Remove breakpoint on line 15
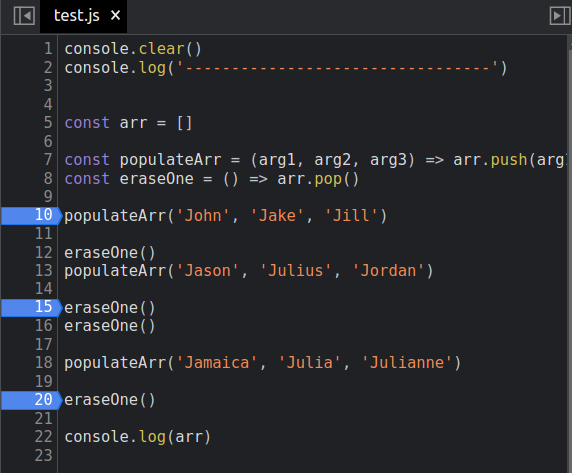Image resolution: width=572 pixels, height=473 pixels. (31, 307)
